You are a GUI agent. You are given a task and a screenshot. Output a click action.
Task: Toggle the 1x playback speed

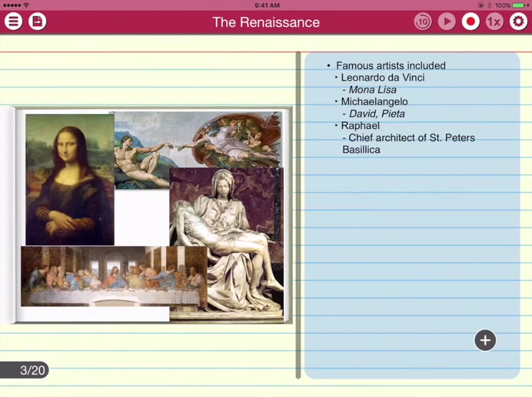point(494,21)
